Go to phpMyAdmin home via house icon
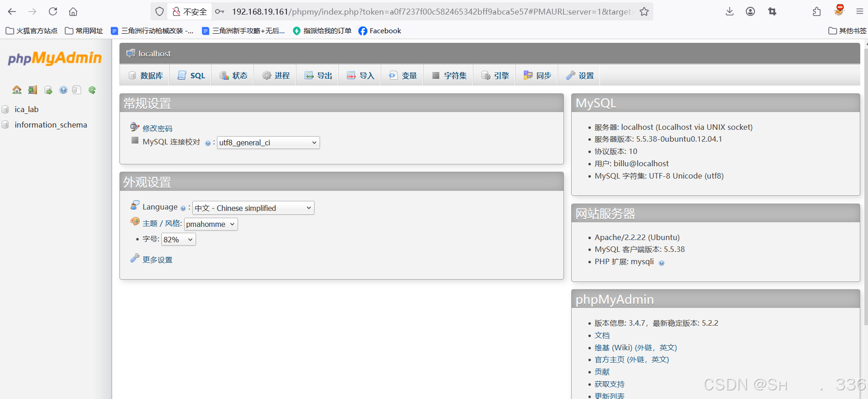Image resolution: width=868 pixels, height=399 pixels. click(17, 90)
